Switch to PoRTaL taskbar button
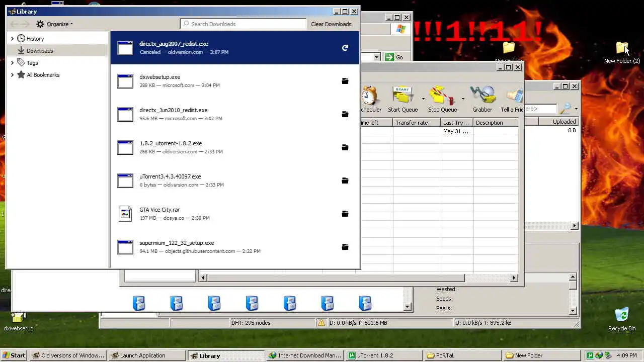This screenshot has height=362, width=644. (462, 355)
